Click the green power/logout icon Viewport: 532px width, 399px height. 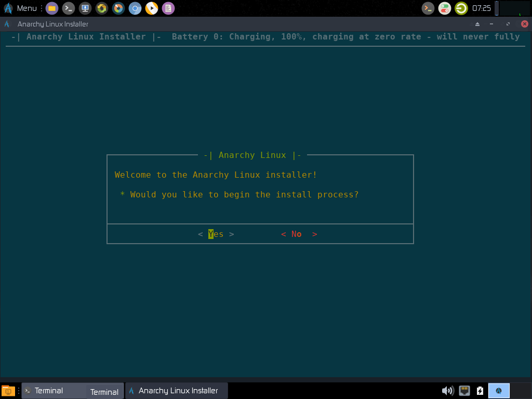[x=461, y=8]
